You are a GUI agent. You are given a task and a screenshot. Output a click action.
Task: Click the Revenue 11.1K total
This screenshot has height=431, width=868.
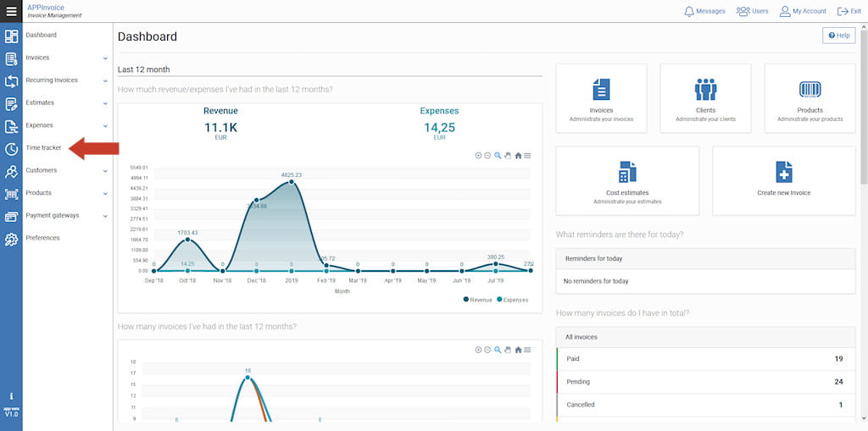(x=220, y=128)
